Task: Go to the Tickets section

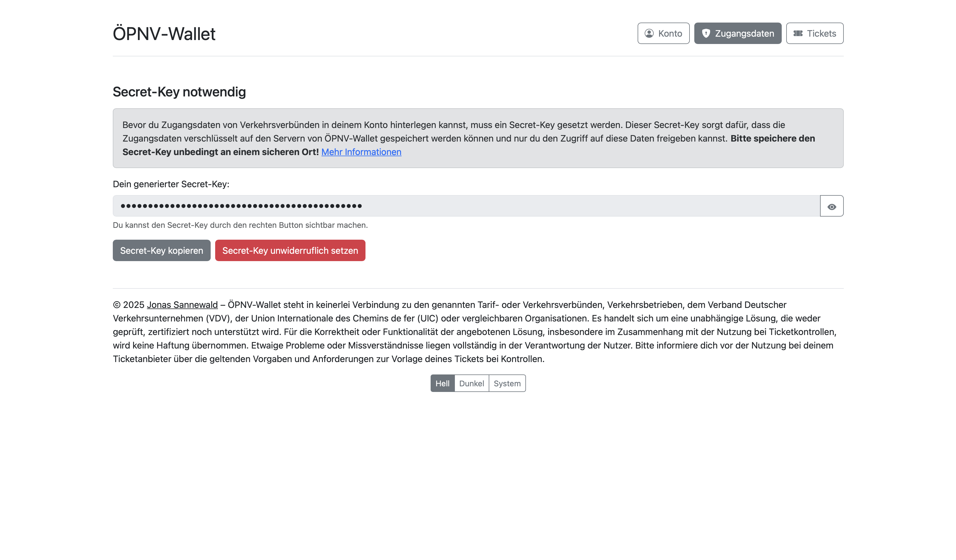Action: [x=814, y=33]
